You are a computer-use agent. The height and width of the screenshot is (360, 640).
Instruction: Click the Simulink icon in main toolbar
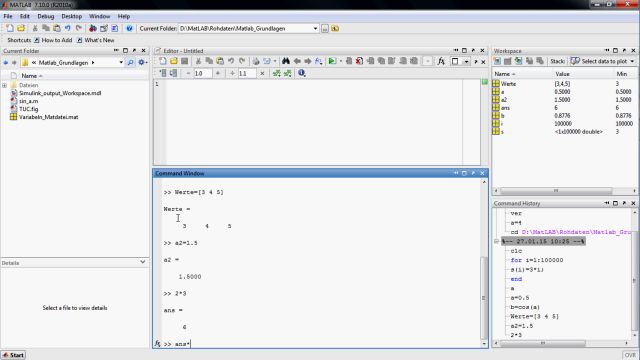[93, 28]
